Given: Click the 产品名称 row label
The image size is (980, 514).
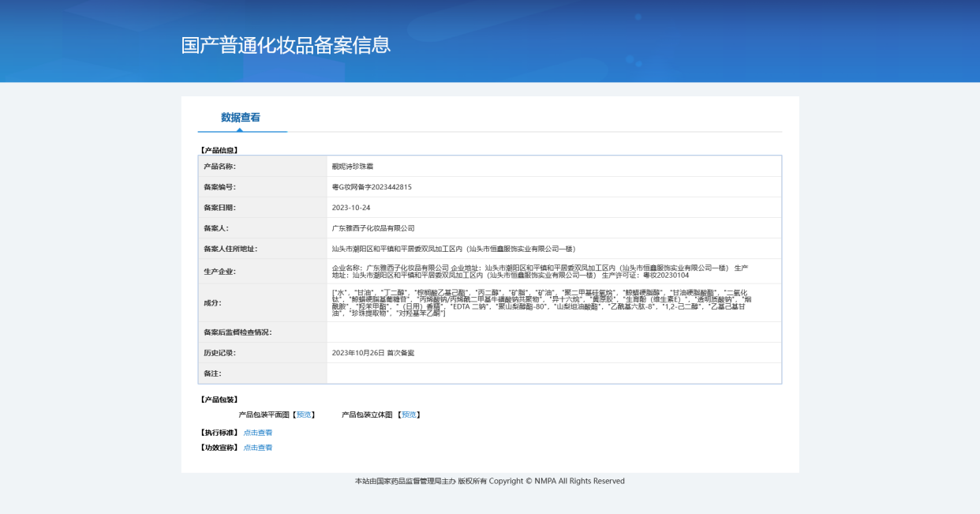Looking at the screenshot, I should pos(219,167).
